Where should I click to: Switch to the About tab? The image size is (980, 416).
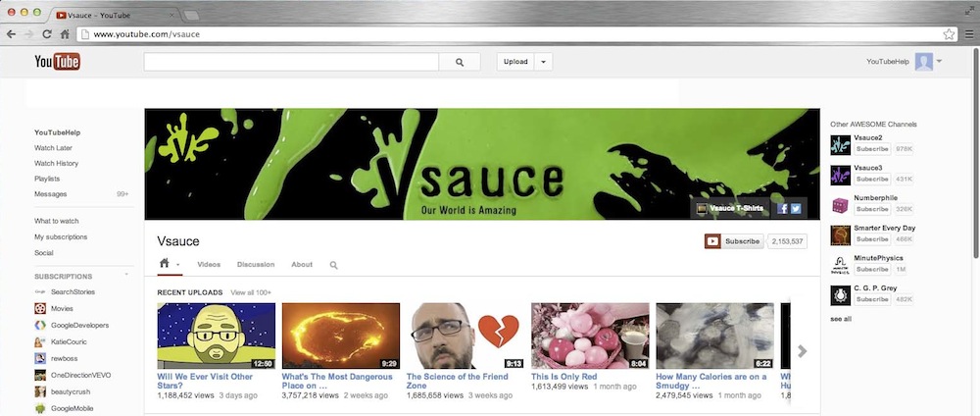point(302,265)
